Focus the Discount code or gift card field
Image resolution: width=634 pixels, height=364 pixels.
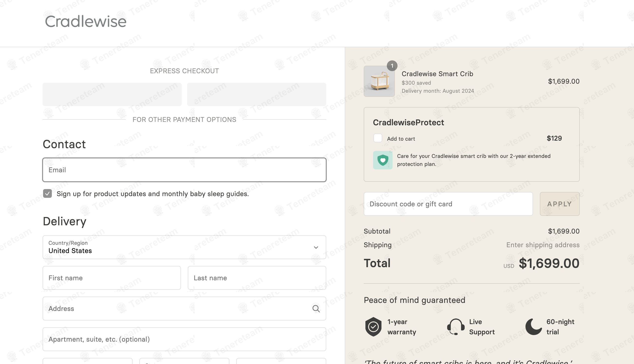tap(448, 204)
